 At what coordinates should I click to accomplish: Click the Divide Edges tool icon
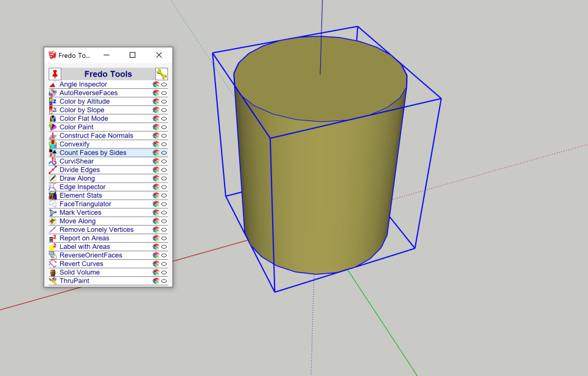click(x=53, y=170)
